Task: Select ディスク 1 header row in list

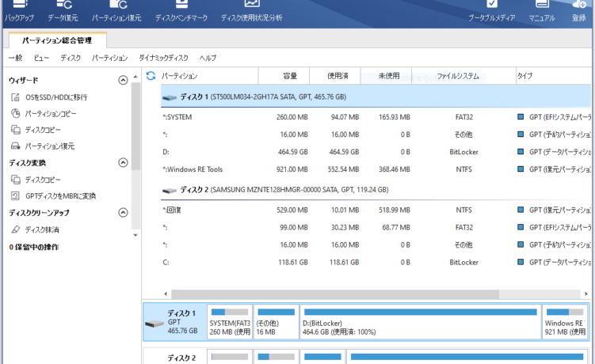Action: point(376,97)
